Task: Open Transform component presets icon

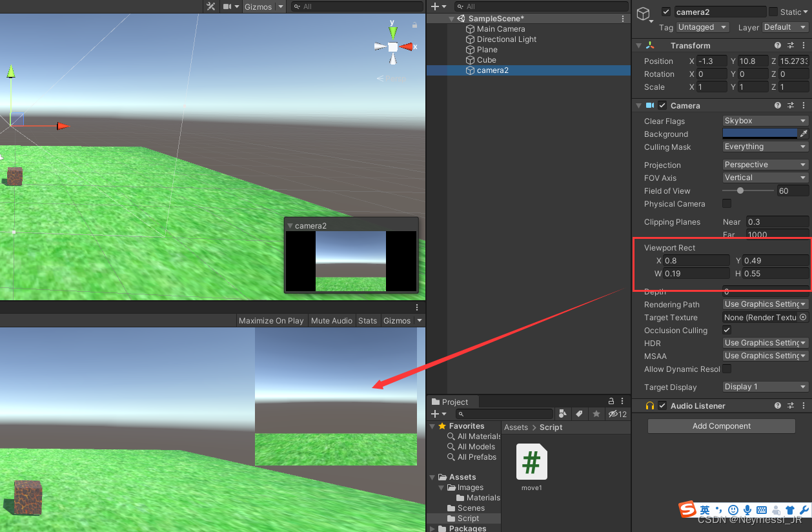Action: pyautogui.click(x=791, y=46)
